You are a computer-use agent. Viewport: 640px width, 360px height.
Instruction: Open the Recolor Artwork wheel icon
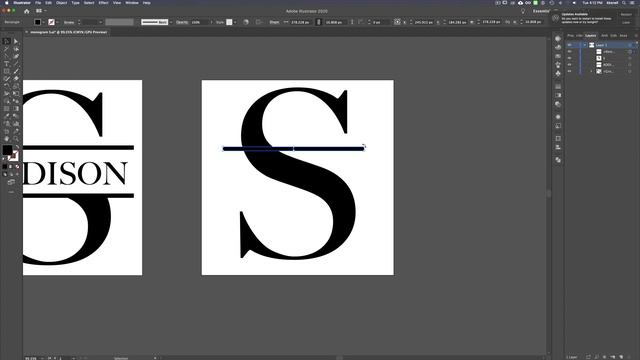coord(246,22)
